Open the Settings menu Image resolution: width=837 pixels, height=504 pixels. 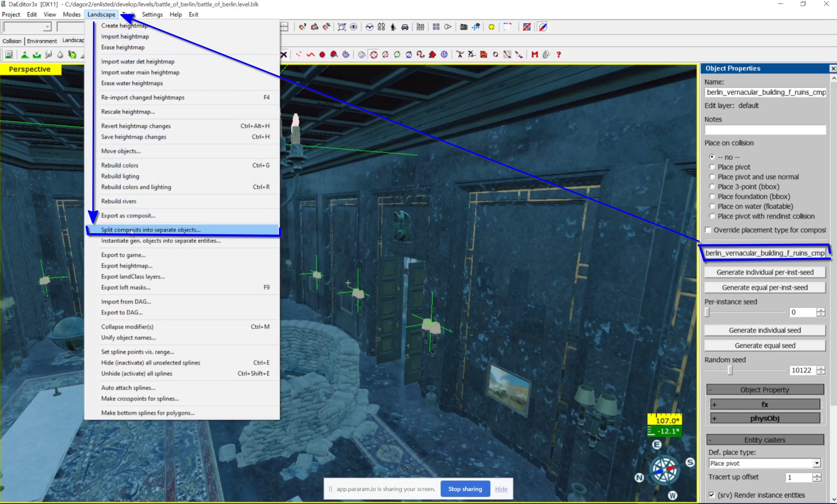tap(152, 14)
